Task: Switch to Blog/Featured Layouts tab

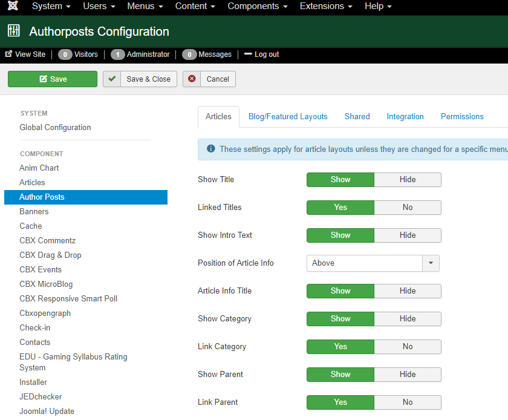Action: click(x=288, y=116)
